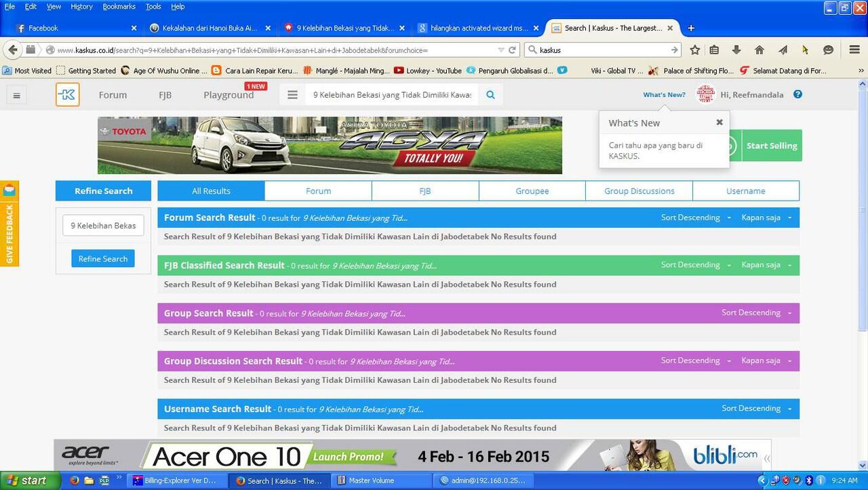Click the taskbar clock 9:24 AM
Image resolution: width=868 pixels, height=490 pixels.
pyautogui.click(x=844, y=481)
